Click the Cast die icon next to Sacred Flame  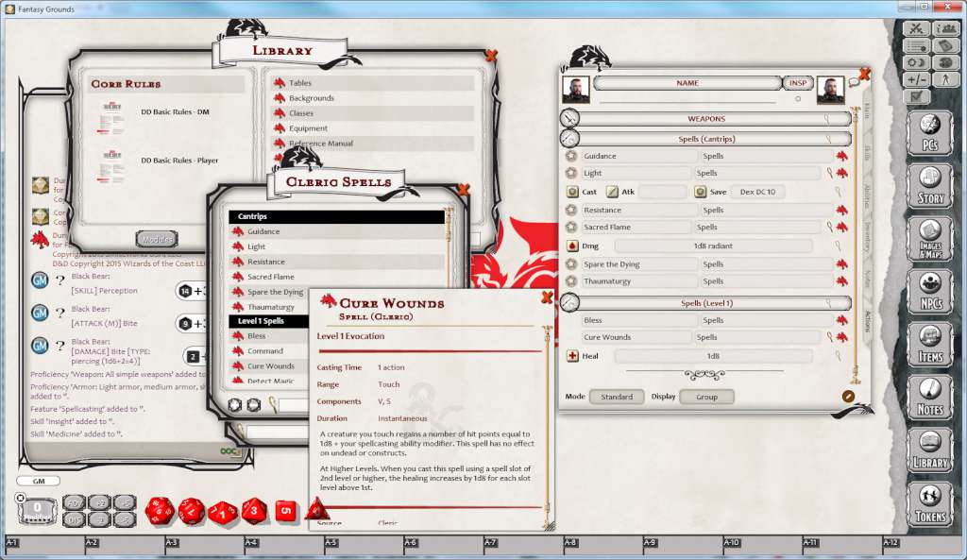click(x=573, y=191)
